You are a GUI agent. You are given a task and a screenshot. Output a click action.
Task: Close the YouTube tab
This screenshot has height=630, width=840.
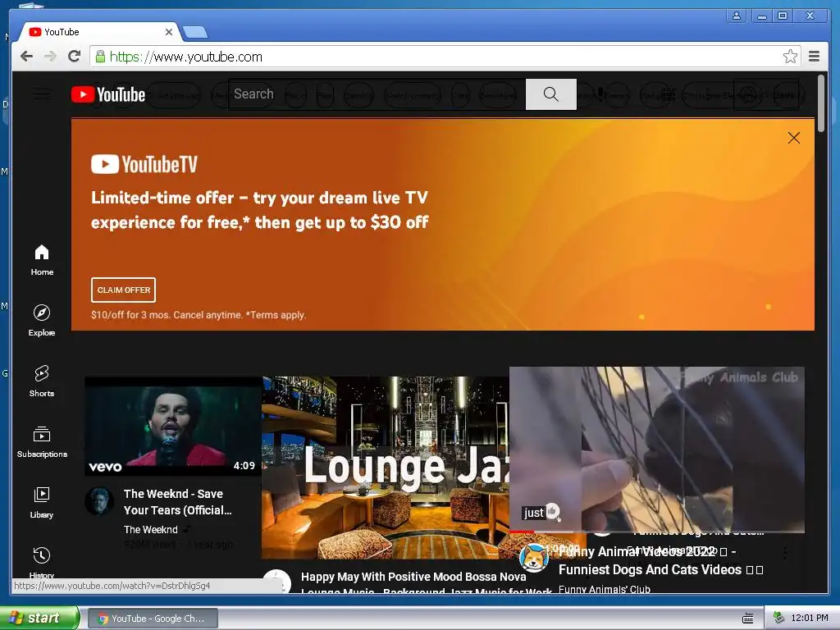(169, 32)
